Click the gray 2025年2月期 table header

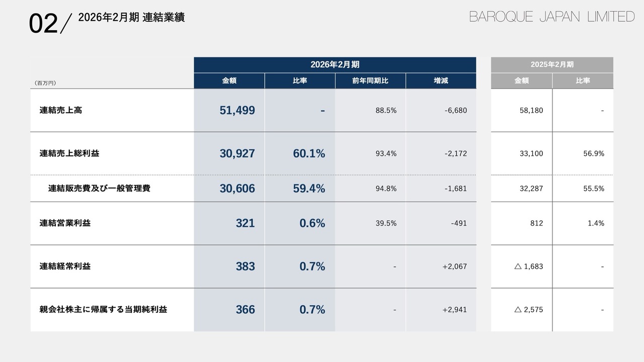(552, 64)
